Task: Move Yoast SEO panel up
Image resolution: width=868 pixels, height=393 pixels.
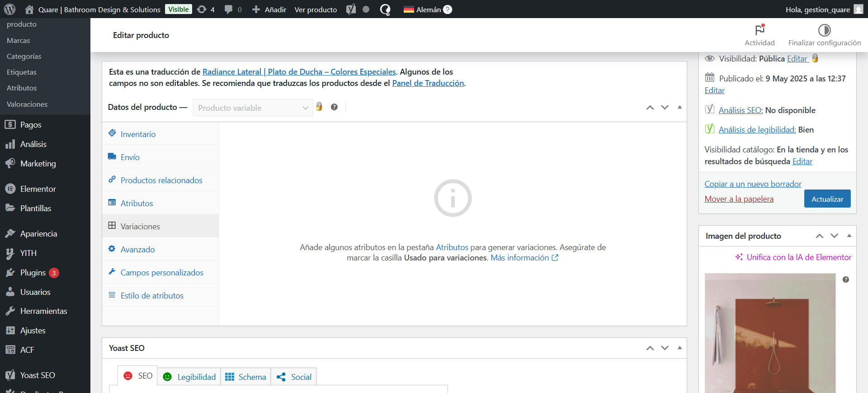Action: [650, 348]
